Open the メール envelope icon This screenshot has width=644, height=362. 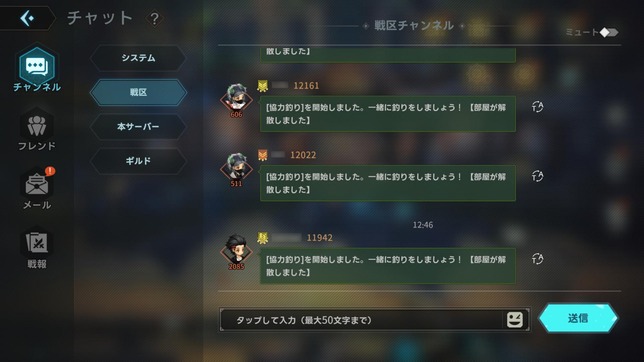[x=37, y=184]
